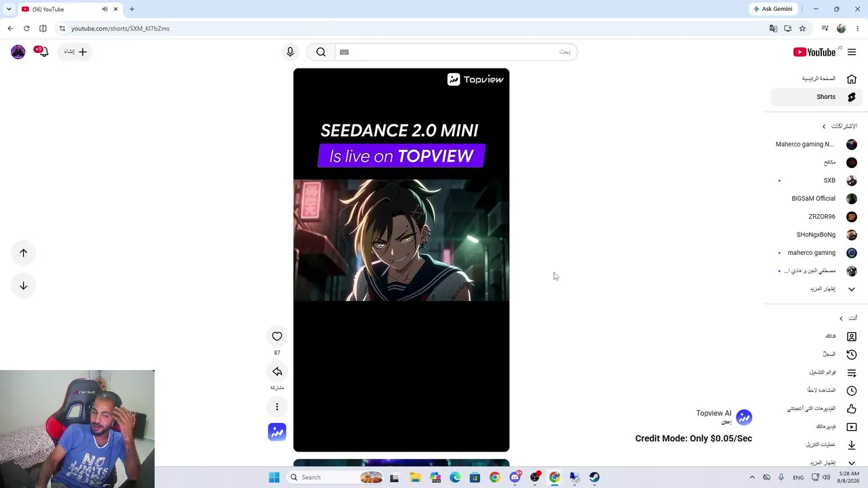Show more items under the You section
868x488 pixels.
pyautogui.click(x=816, y=463)
